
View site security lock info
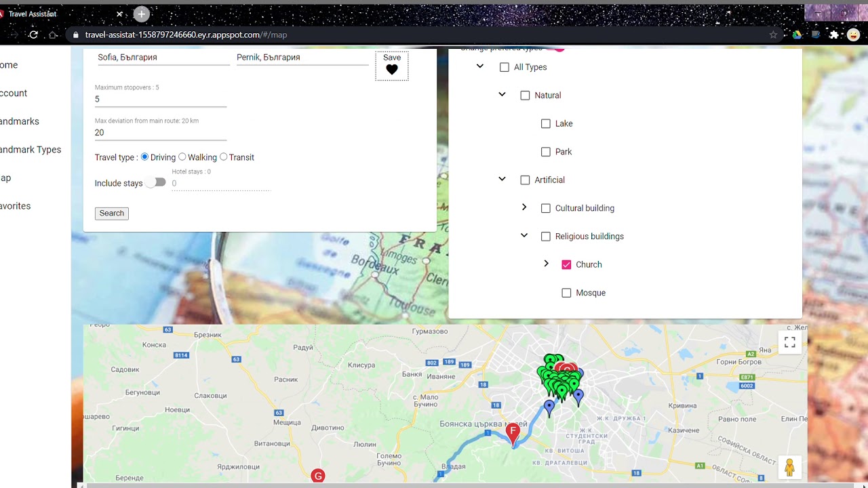point(75,35)
